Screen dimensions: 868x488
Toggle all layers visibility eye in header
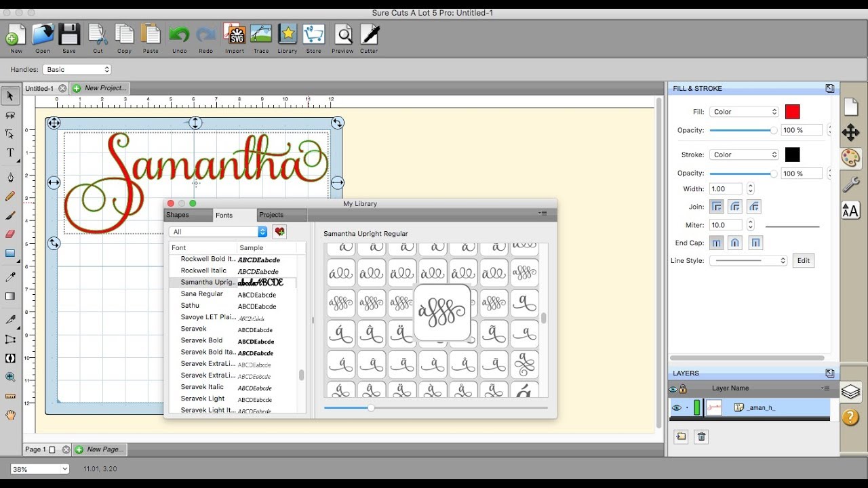673,389
